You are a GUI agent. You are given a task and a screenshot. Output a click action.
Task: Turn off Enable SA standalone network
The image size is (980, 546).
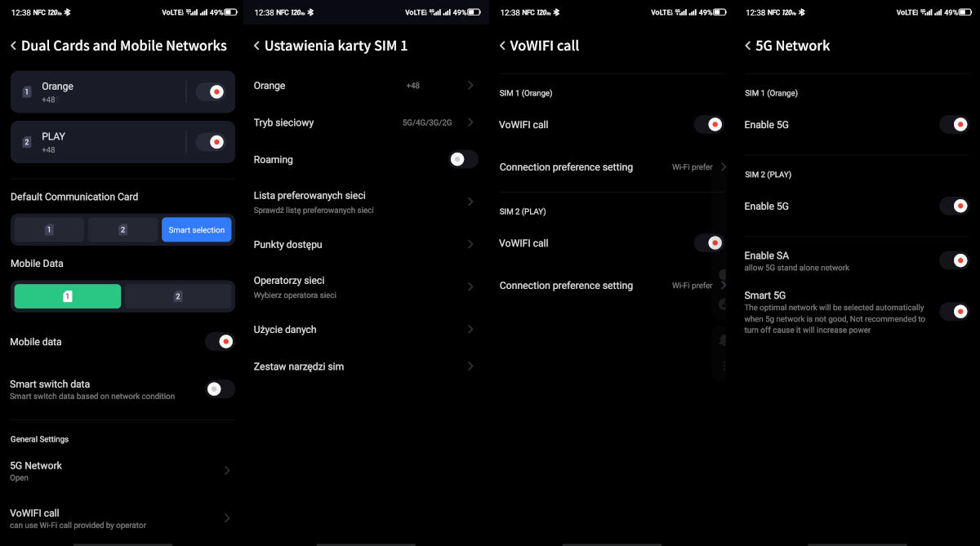(x=953, y=260)
